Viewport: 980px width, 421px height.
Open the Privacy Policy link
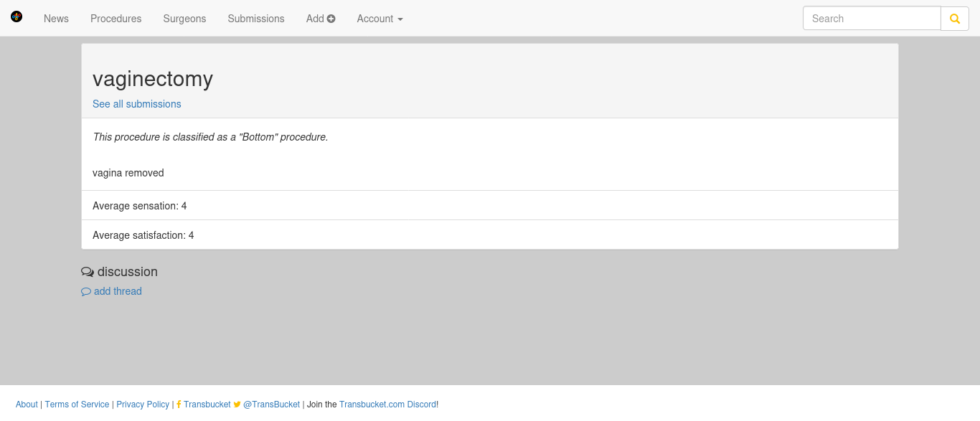pos(143,405)
